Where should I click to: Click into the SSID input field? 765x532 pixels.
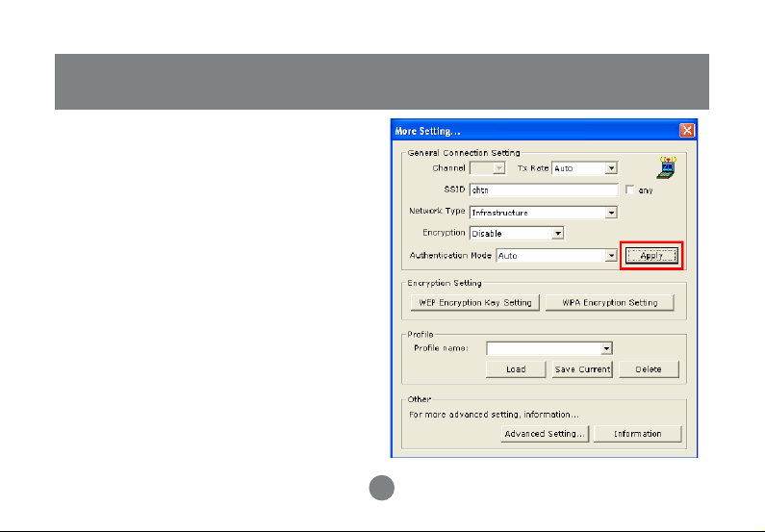point(544,190)
